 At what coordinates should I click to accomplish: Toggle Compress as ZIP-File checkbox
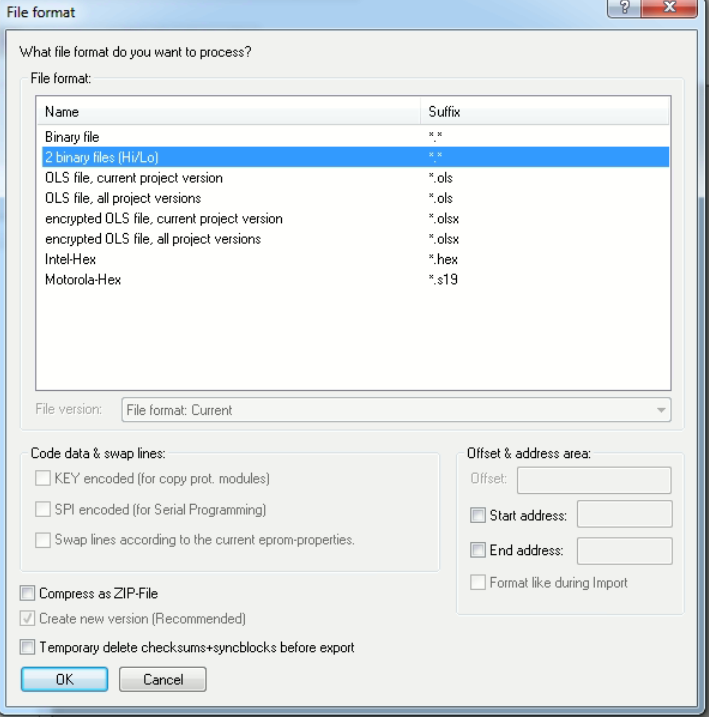(28, 595)
